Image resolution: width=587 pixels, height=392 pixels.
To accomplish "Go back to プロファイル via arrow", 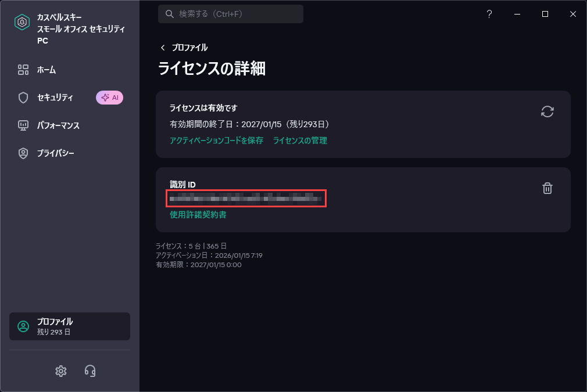I will click(163, 48).
